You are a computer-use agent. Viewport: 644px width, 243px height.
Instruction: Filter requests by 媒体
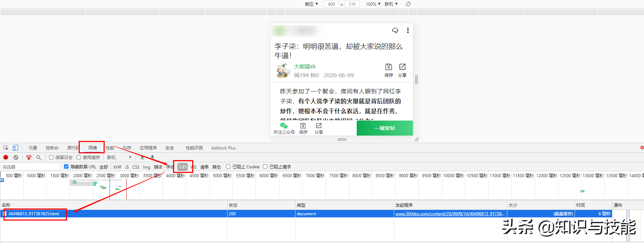[x=158, y=167]
